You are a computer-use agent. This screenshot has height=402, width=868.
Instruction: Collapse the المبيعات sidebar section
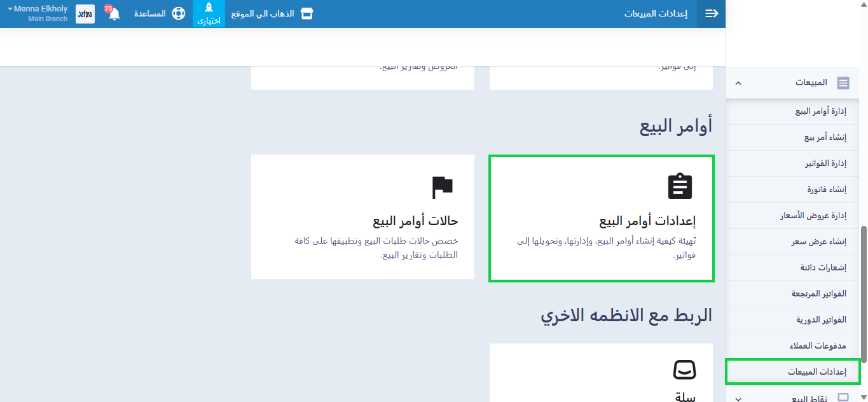click(738, 83)
